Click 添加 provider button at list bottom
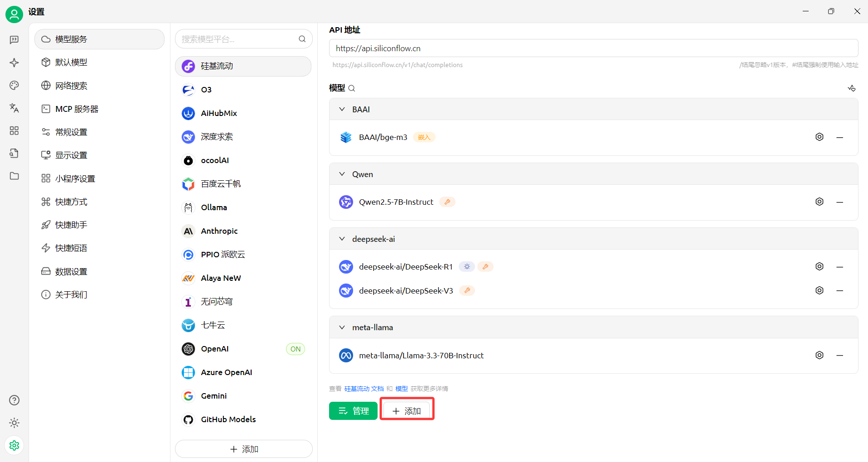 point(244,449)
